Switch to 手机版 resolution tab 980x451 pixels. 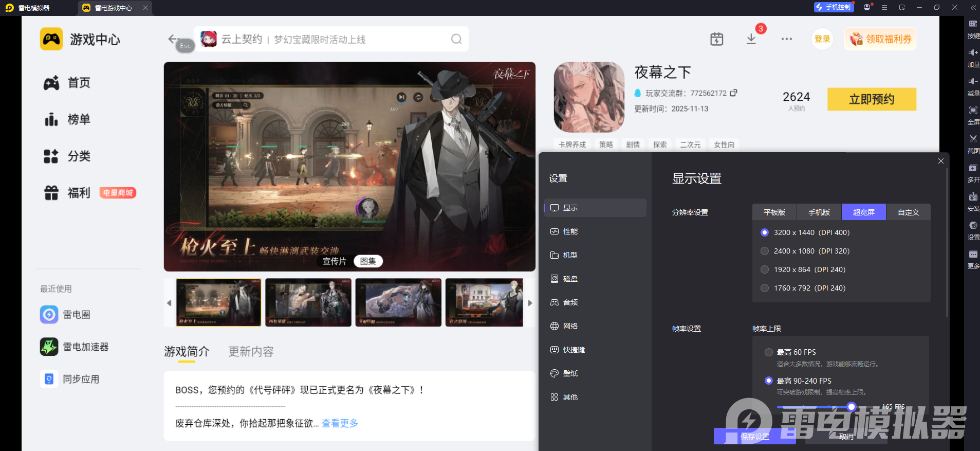pos(819,212)
